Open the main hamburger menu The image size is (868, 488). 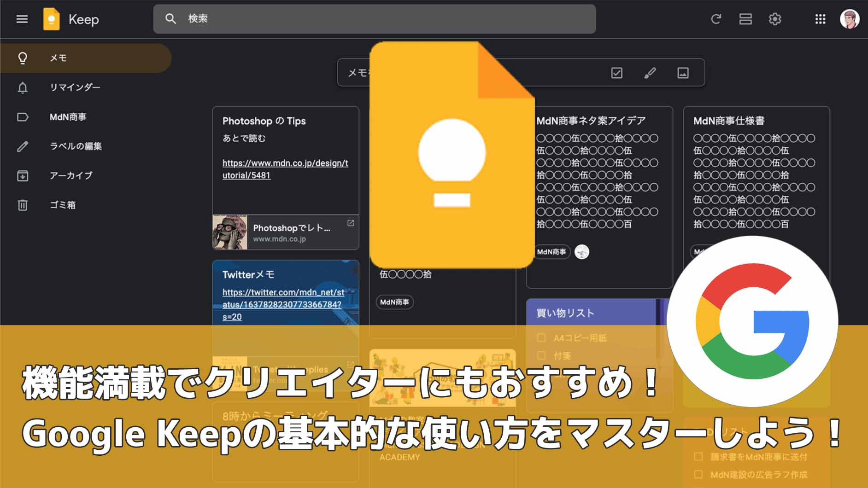tap(22, 19)
